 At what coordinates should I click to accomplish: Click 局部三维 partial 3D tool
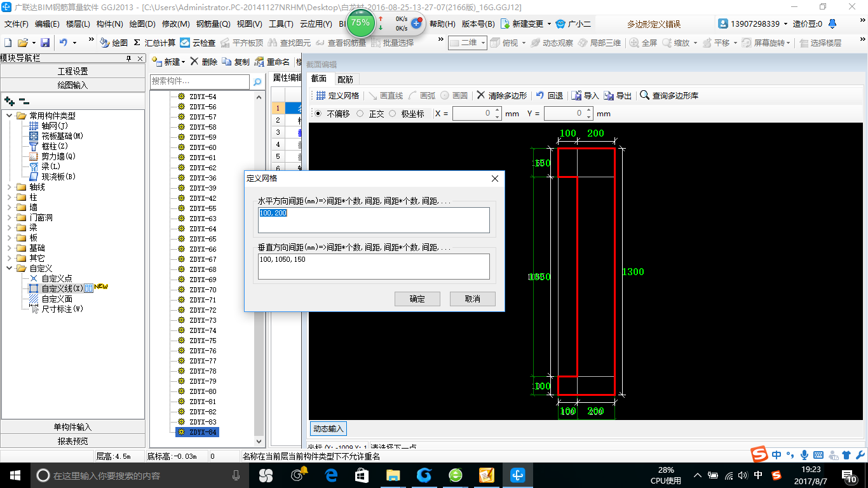click(599, 43)
